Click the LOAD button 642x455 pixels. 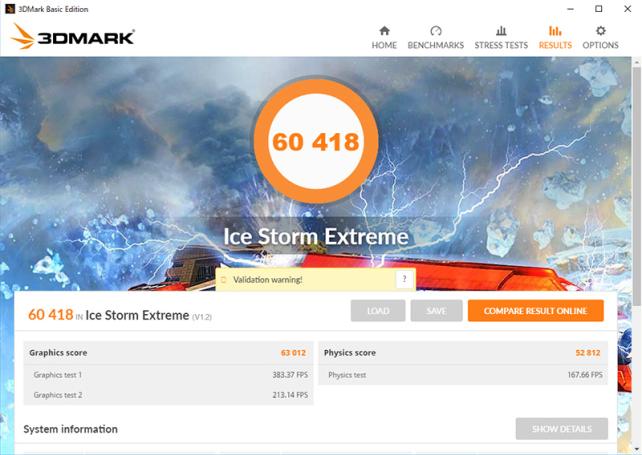coord(378,311)
